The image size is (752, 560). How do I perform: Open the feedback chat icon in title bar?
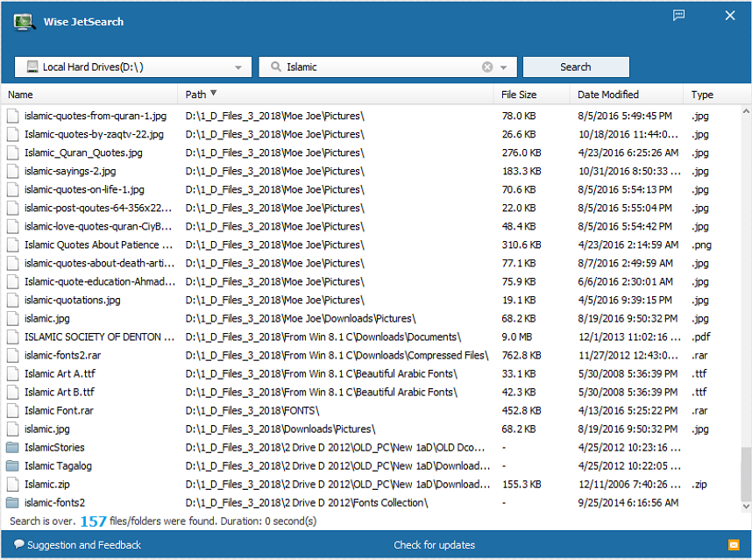678,16
